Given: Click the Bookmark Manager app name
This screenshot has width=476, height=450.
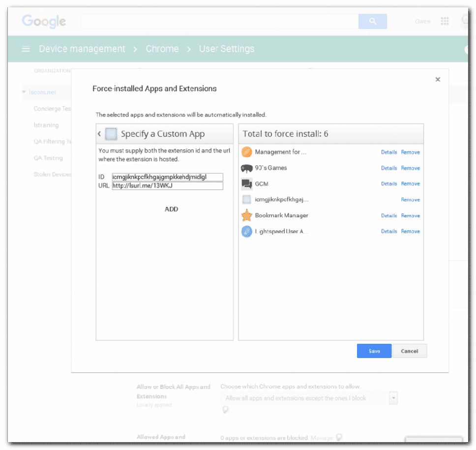Looking at the screenshot, I should [x=281, y=215].
